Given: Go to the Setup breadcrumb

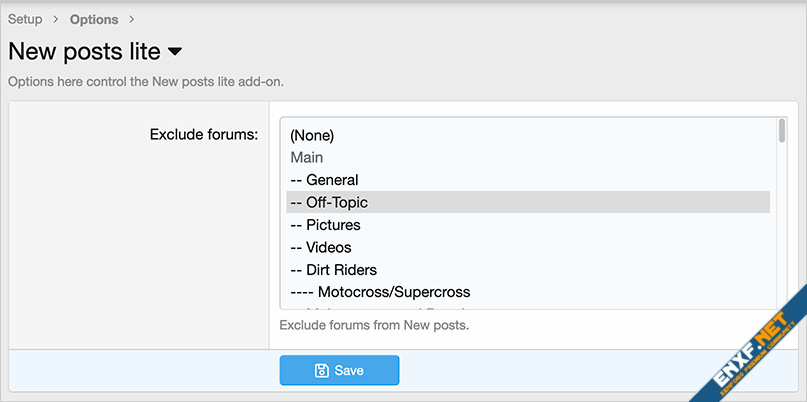Looking at the screenshot, I should point(25,20).
